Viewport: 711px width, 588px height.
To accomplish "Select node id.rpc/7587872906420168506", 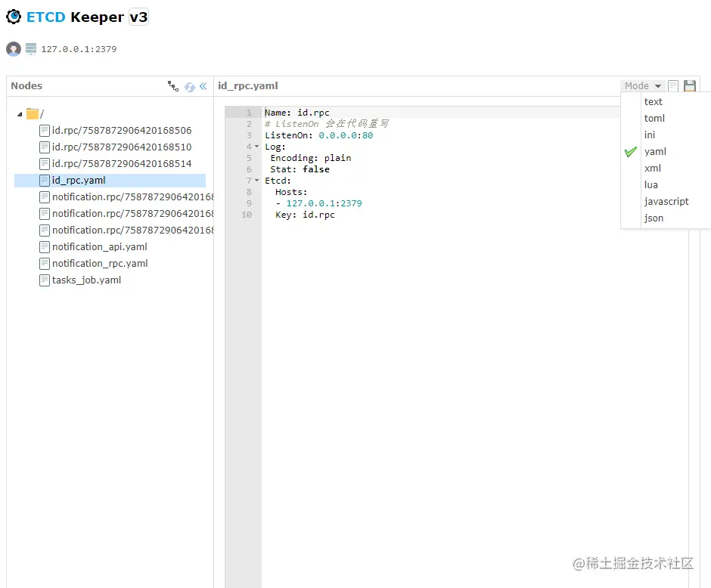I will (x=122, y=131).
